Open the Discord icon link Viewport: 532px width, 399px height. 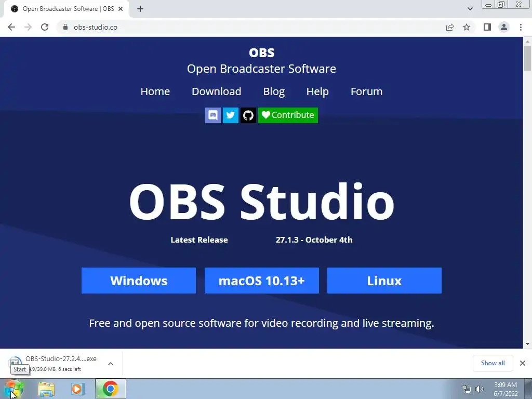[212, 115]
